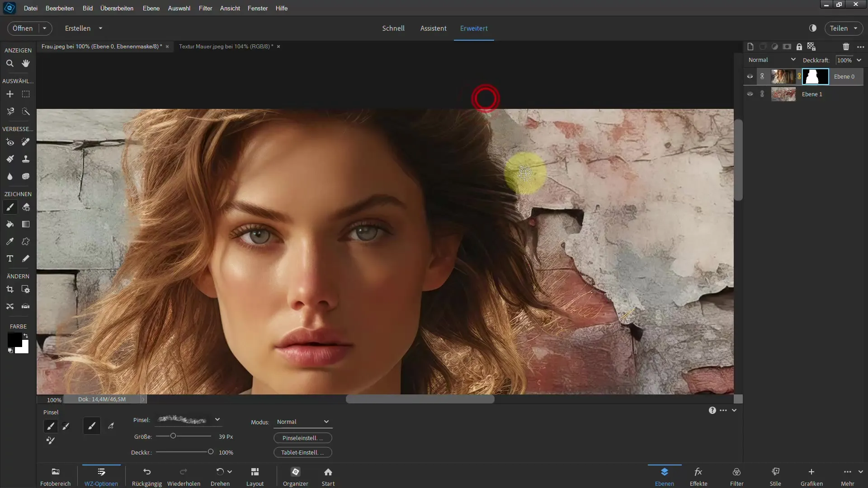Open the Effekte panel
The image size is (868, 488).
point(698,477)
